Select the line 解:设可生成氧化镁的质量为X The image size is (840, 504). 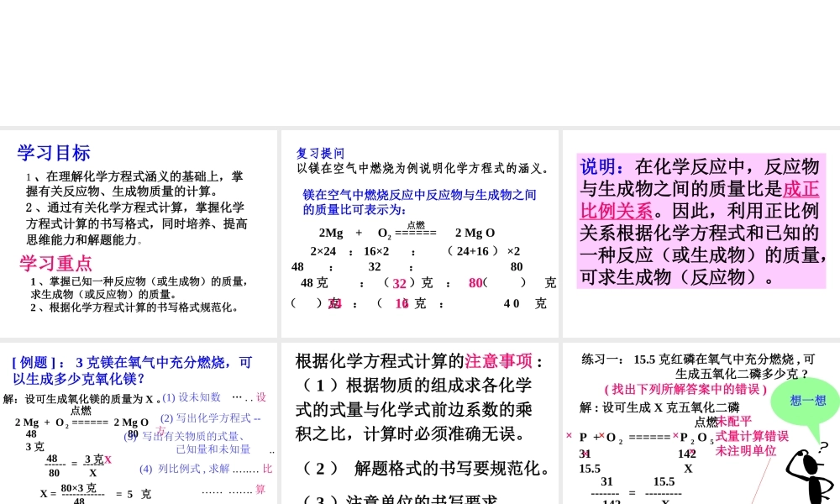tap(82, 399)
